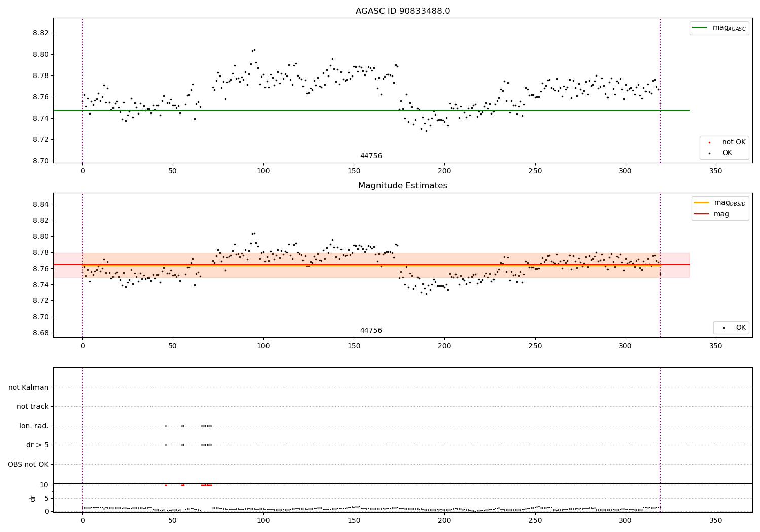Click the '44756' label in the top plot
This screenshot has width=760, height=532.
[x=371, y=156]
